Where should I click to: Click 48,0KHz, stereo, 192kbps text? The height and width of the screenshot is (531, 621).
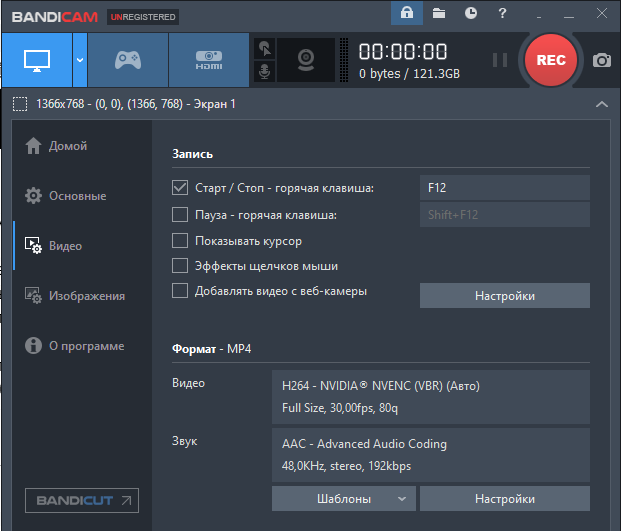346,466
